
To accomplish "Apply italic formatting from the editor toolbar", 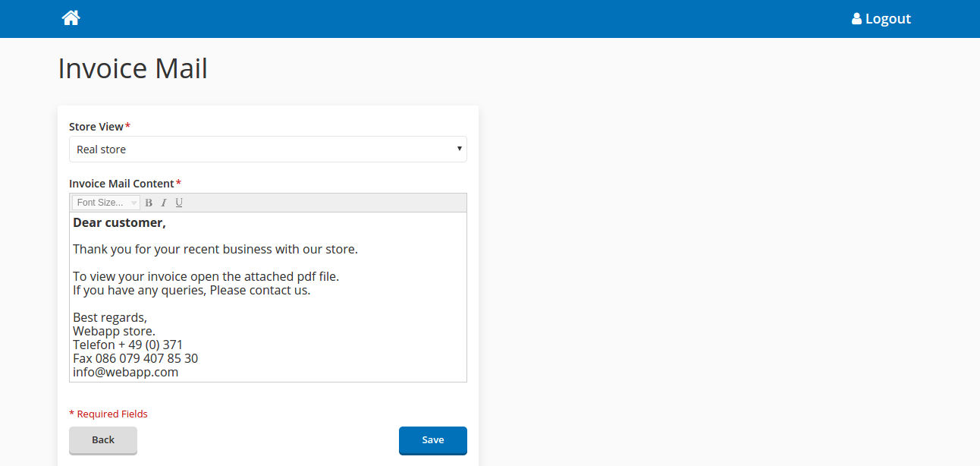I will 163,203.
